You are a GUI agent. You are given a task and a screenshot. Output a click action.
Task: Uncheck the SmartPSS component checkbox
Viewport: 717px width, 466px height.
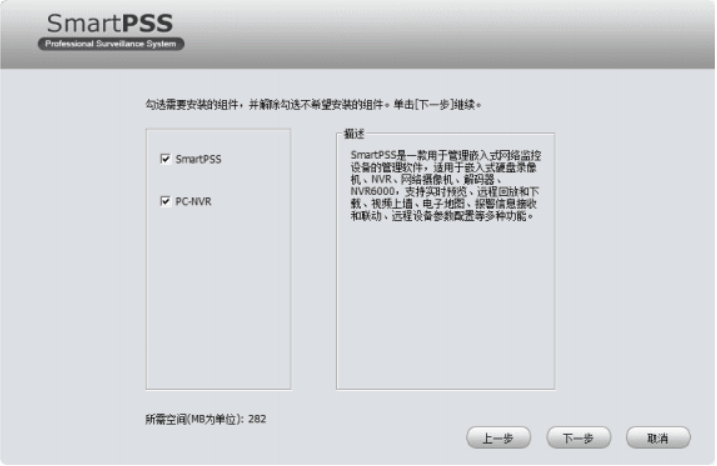click(x=165, y=158)
